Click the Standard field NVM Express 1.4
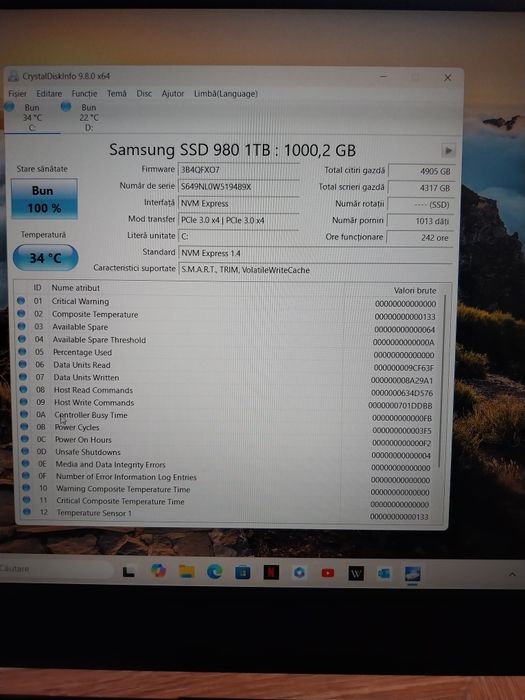This screenshot has width=525, height=700. 316,253
